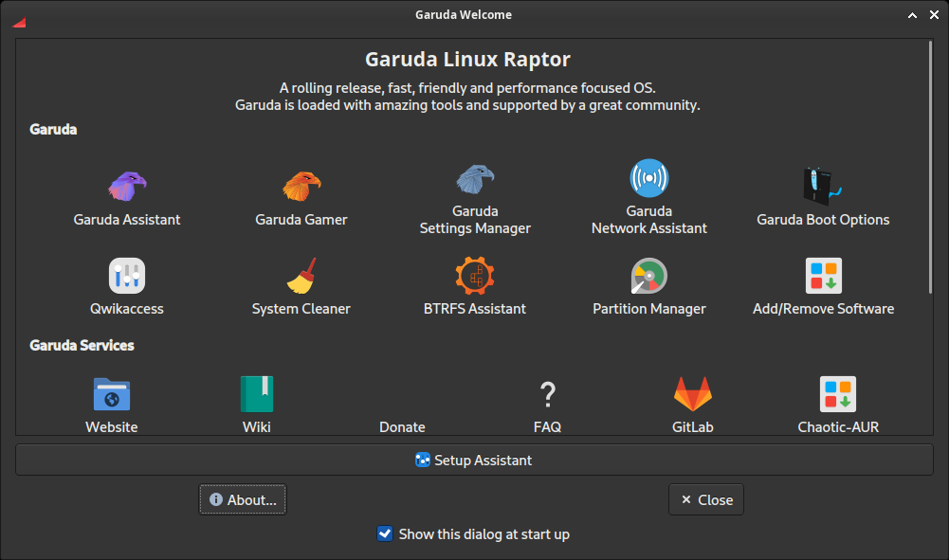This screenshot has width=949, height=560.
Task: Open the About... dialog
Action: (243, 499)
